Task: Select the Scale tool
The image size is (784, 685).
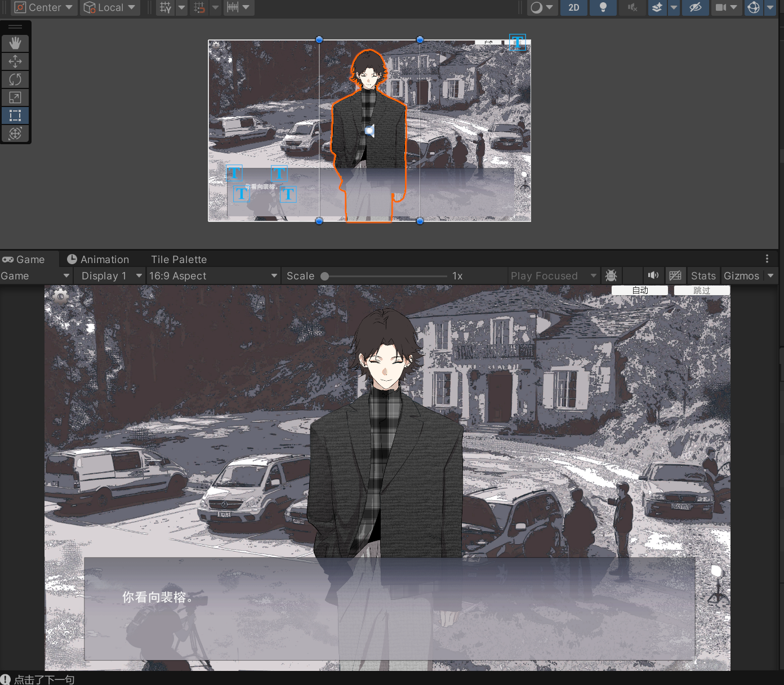Action: 15,97
